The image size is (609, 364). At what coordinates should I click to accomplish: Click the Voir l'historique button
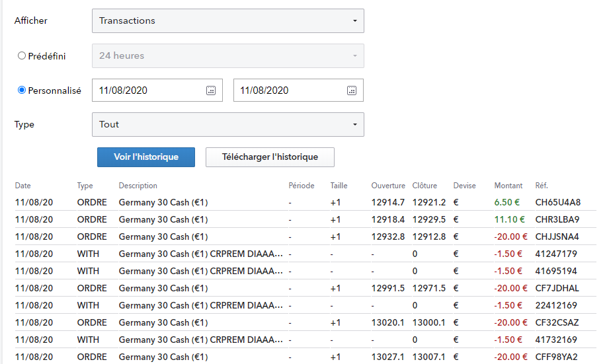tap(146, 157)
